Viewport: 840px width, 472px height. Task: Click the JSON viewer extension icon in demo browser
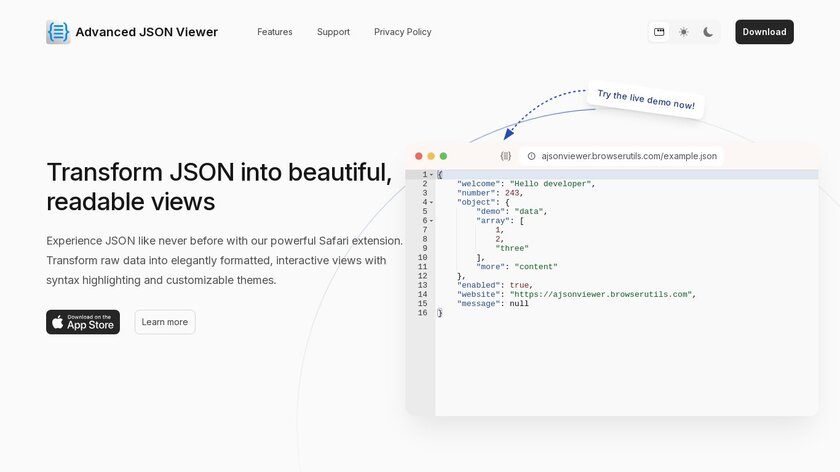pyautogui.click(x=506, y=156)
